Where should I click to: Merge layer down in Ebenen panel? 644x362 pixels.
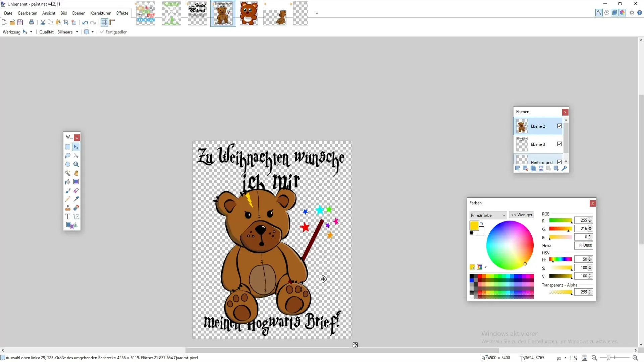tap(541, 168)
